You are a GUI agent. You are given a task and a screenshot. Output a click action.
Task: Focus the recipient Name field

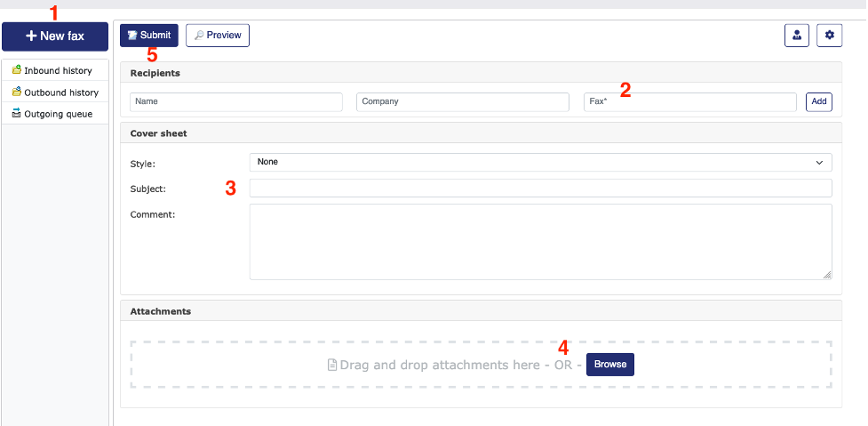coord(235,101)
